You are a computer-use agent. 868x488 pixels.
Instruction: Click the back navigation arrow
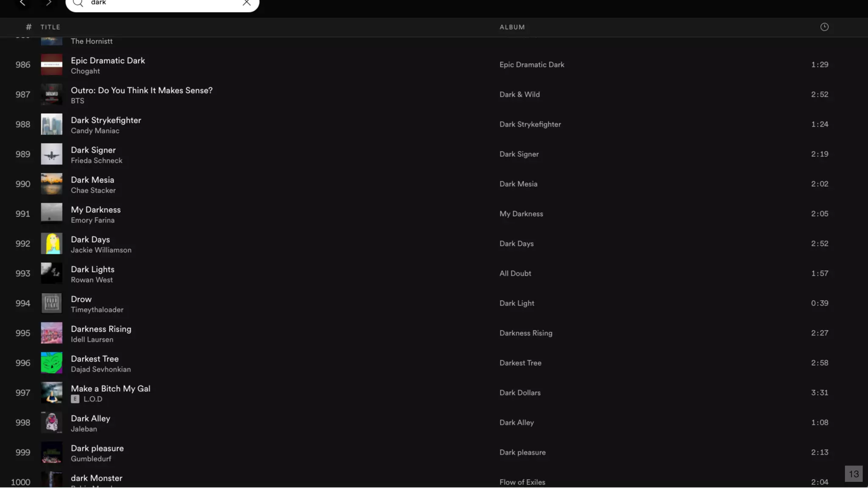click(22, 3)
